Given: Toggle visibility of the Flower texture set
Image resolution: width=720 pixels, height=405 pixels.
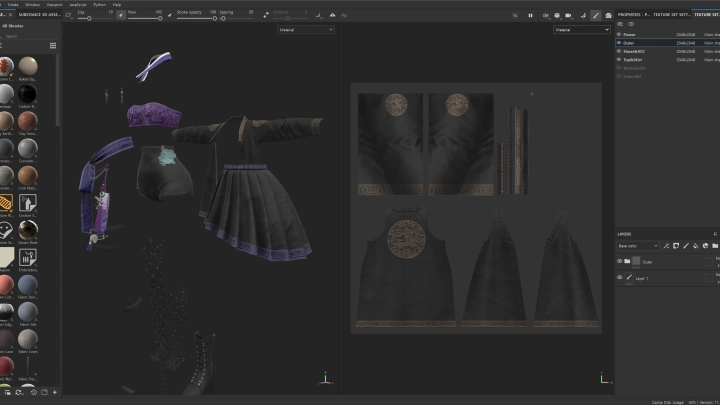Looking at the screenshot, I should [x=619, y=34].
